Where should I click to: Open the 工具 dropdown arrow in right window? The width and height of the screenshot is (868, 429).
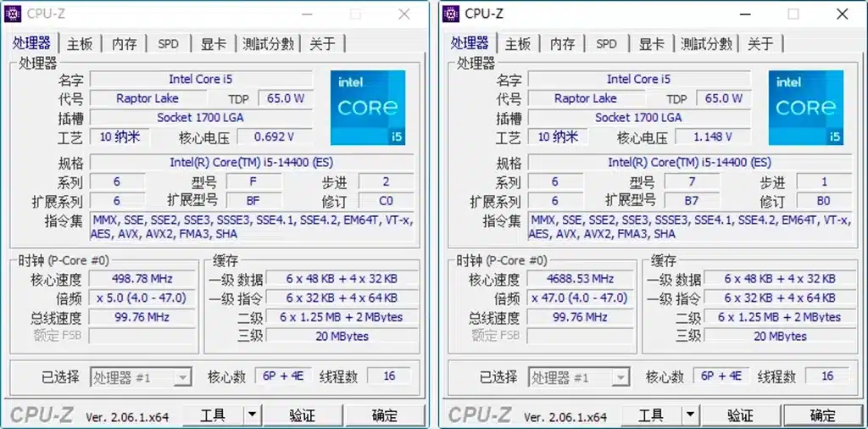click(x=690, y=415)
